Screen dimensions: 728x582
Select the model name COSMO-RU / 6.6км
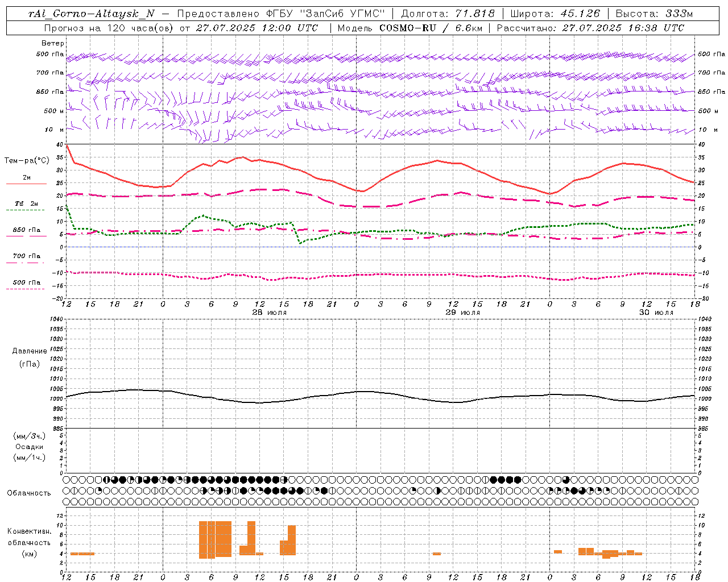pyautogui.click(x=429, y=28)
